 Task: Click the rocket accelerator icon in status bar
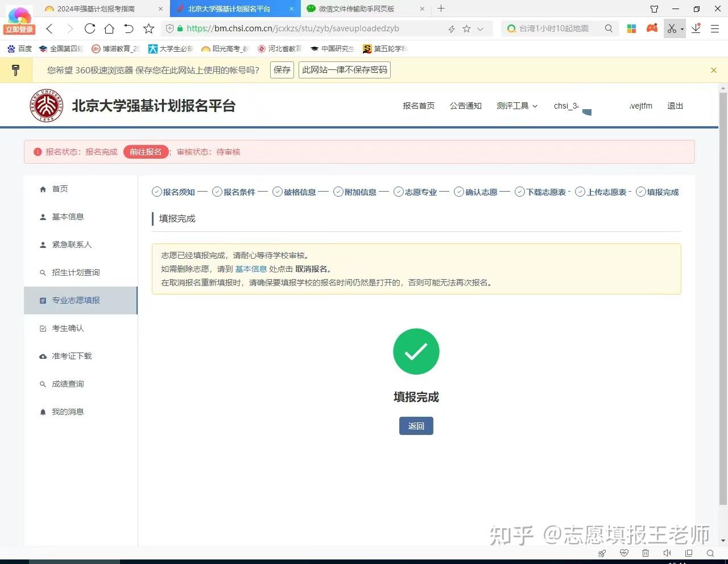(x=602, y=553)
